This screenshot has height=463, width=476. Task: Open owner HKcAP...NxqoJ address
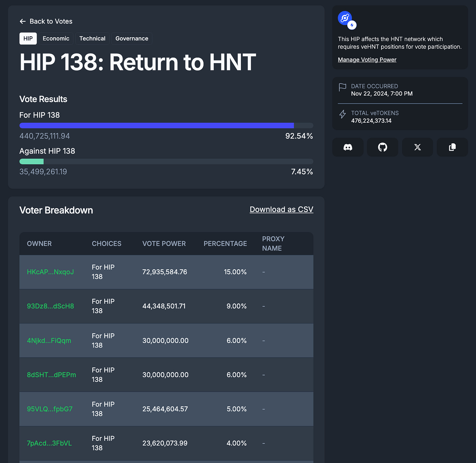(50, 272)
